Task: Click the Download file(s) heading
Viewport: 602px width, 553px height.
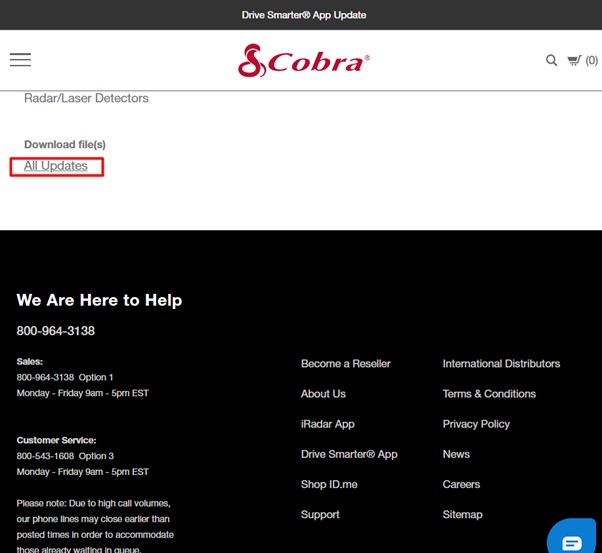Action: click(65, 145)
